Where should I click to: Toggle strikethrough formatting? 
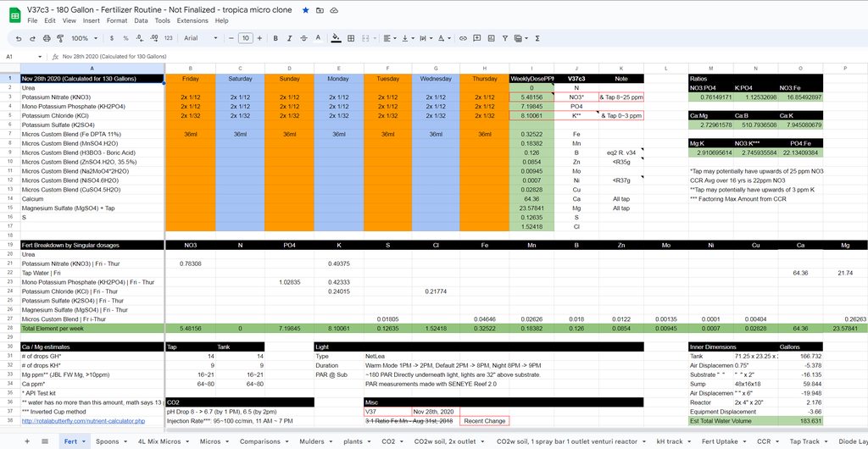[303, 38]
